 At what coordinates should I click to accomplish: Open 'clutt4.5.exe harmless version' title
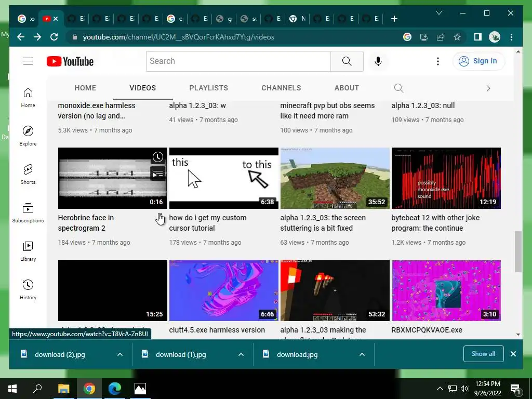(x=217, y=330)
